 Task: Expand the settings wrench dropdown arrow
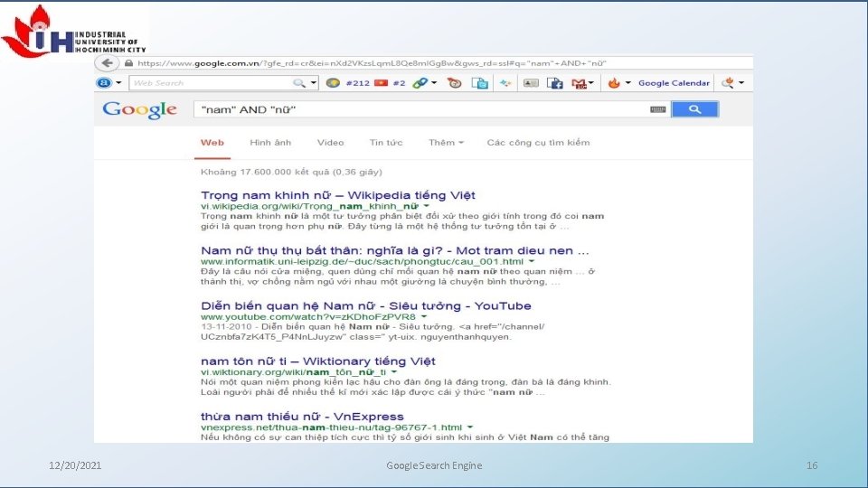coord(741,83)
